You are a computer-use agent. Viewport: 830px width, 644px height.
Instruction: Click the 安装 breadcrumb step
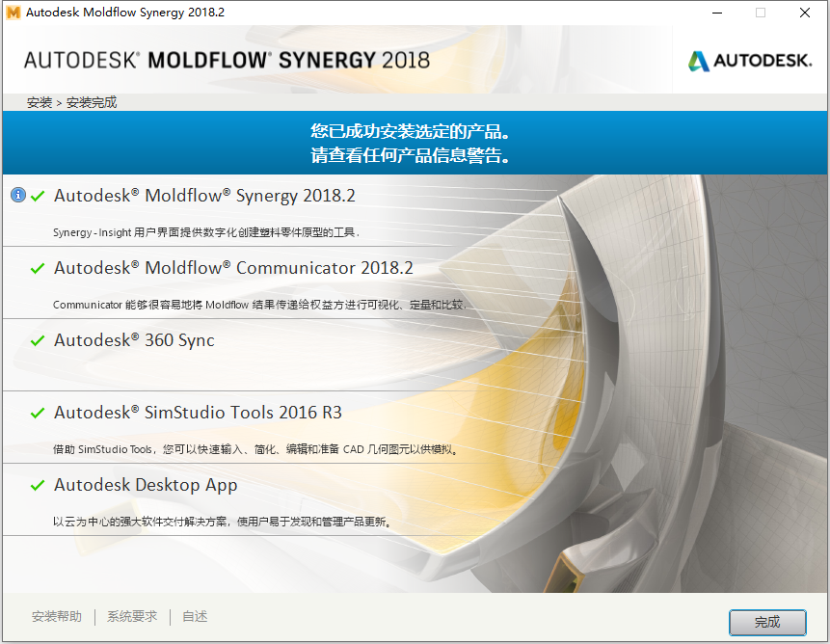pos(40,102)
